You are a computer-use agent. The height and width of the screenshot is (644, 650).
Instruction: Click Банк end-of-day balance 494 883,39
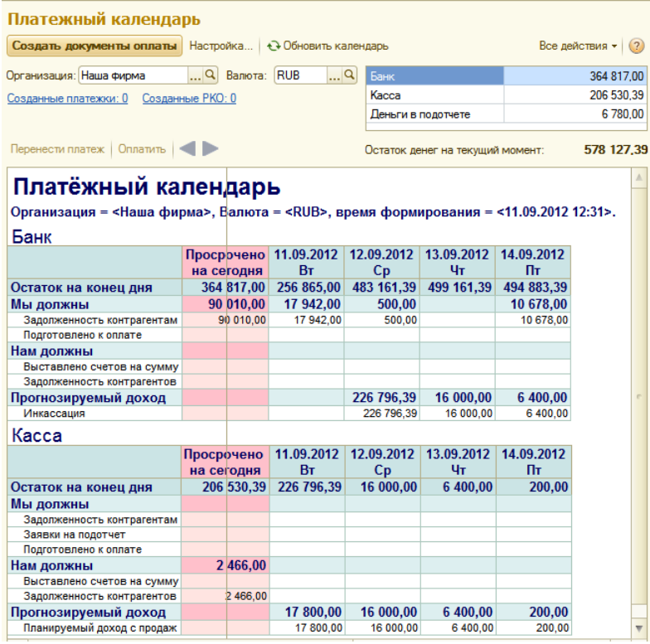point(532,287)
